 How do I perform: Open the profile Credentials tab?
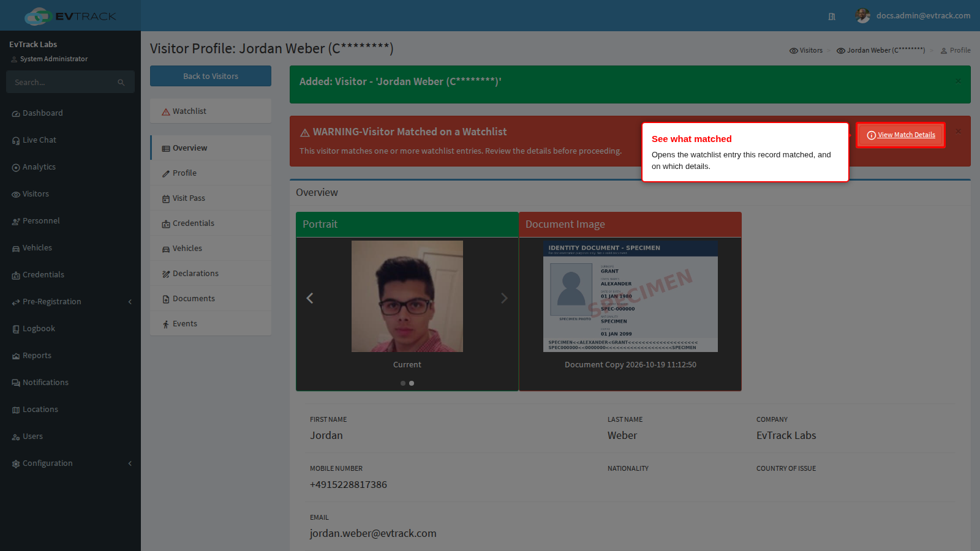point(211,223)
